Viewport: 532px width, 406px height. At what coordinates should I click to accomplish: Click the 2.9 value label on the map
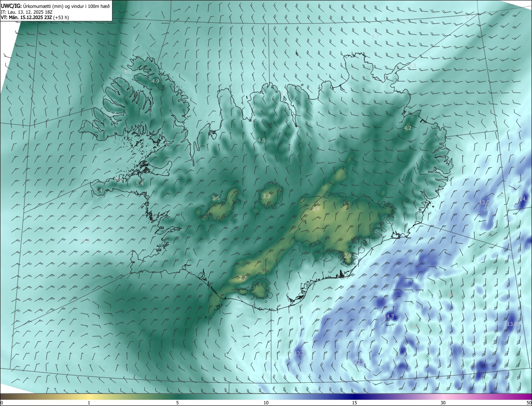(347, 256)
